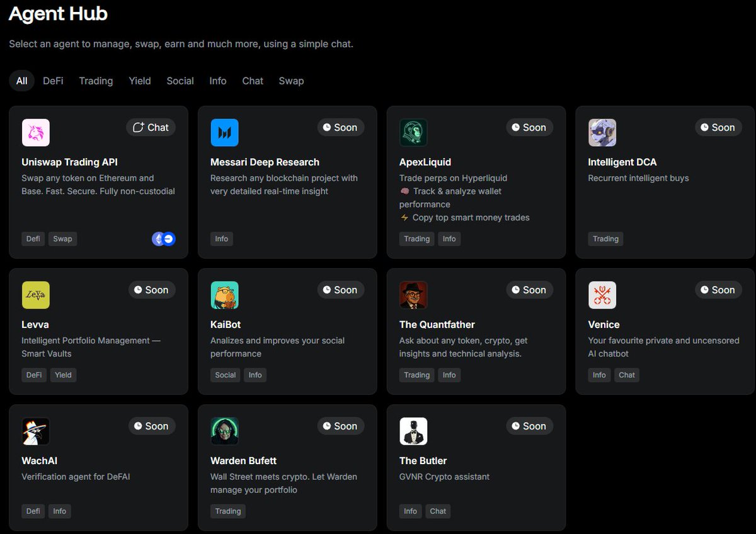The width and height of the screenshot is (756, 534).
Task: Click the DeFi tag on Levva card
Action: [34, 375]
